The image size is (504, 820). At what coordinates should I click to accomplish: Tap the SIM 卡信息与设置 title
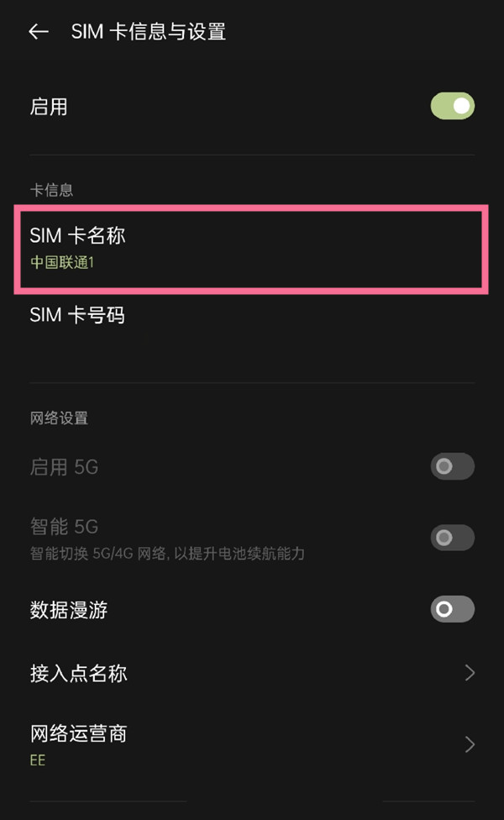[x=147, y=31]
